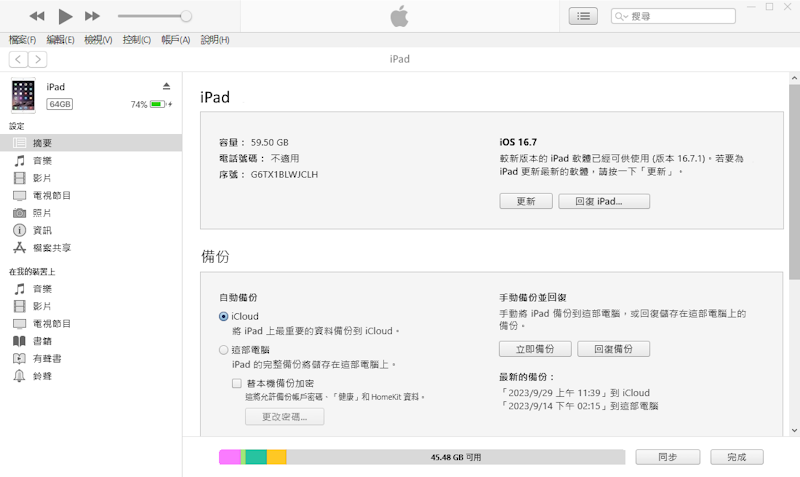The height and width of the screenshot is (477, 800).
Task: Enable the 替本機備份加密 checkbox
Action: pyautogui.click(x=237, y=383)
